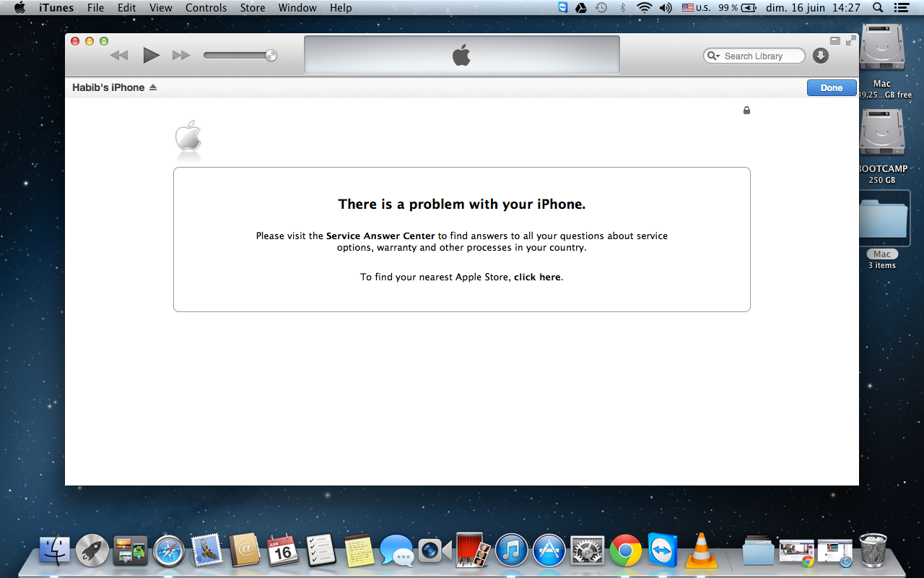Enter iTunes full screen mode
Image resolution: width=924 pixels, height=578 pixels.
click(x=851, y=41)
